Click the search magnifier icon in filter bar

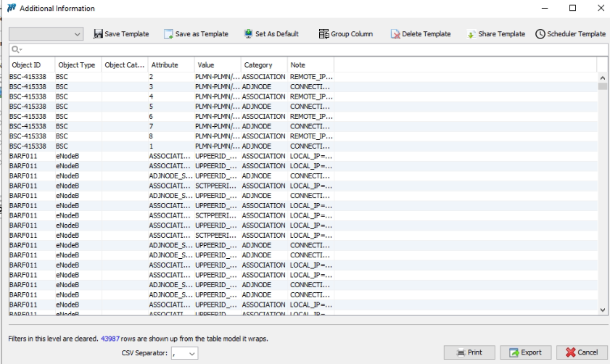[x=16, y=50]
